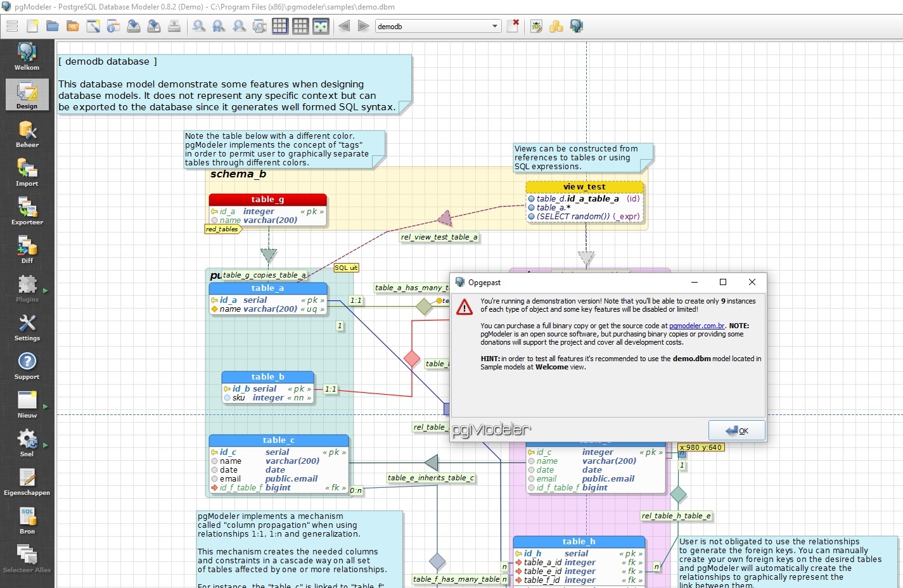Screen dimensions: 903x588
Task: Expand the Nieuw submenu arrow
Action: [x=46, y=407]
